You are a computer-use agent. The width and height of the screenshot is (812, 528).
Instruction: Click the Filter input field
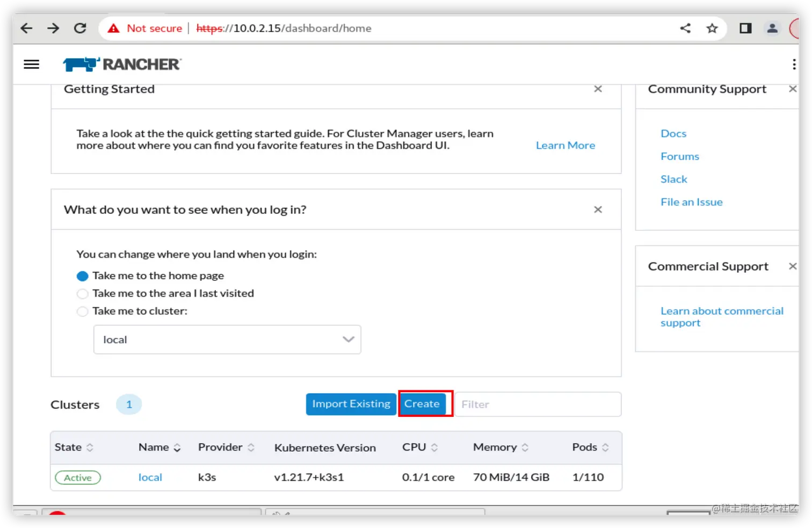tap(538, 404)
